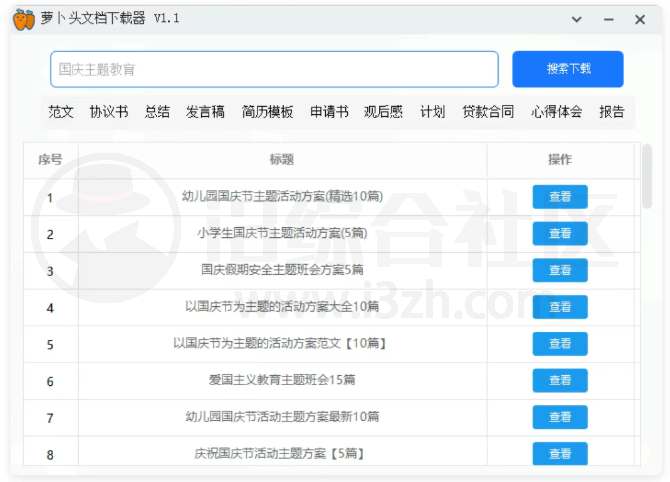
Task: Switch to 简历模板 category
Action: pyautogui.click(x=268, y=112)
